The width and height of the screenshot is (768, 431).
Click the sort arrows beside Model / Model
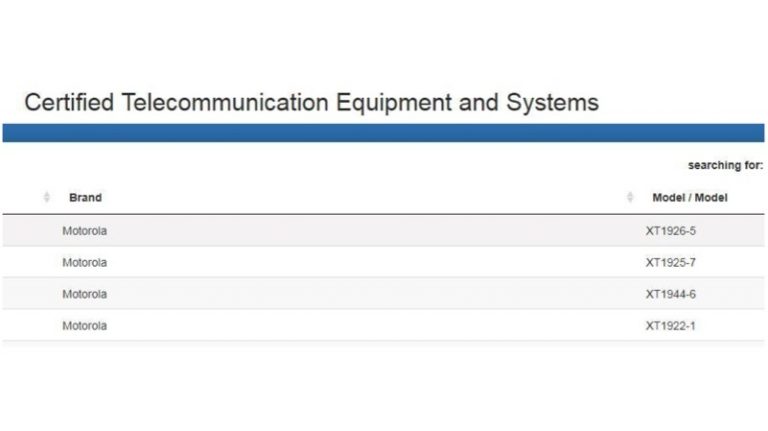(630, 197)
